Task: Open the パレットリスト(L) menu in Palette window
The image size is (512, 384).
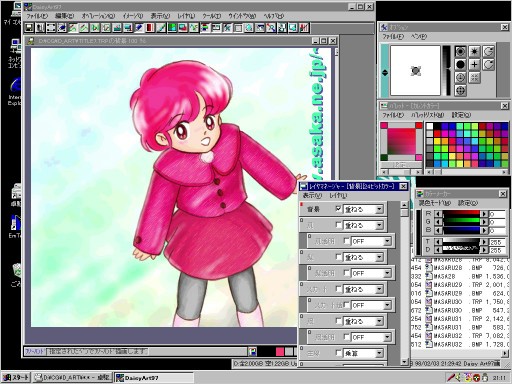Action: [x=427, y=115]
